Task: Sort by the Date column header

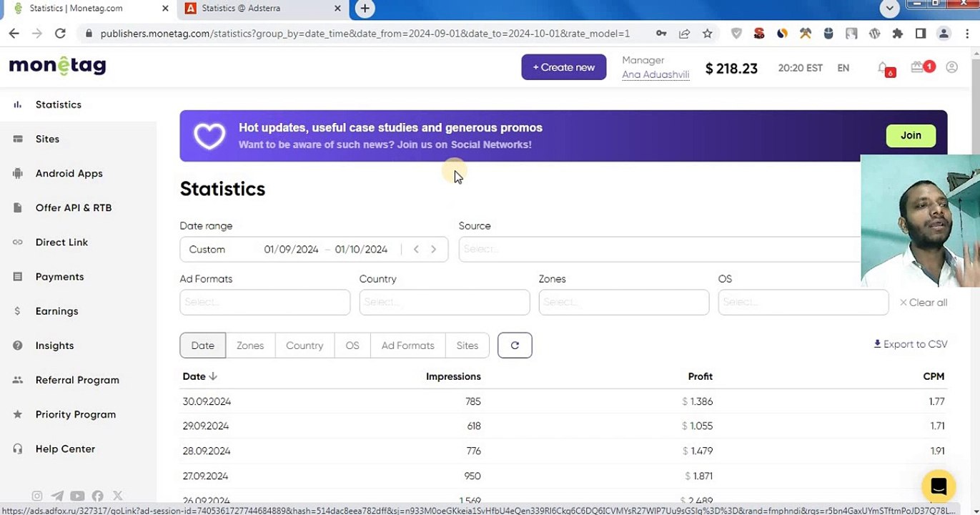Action: click(199, 376)
